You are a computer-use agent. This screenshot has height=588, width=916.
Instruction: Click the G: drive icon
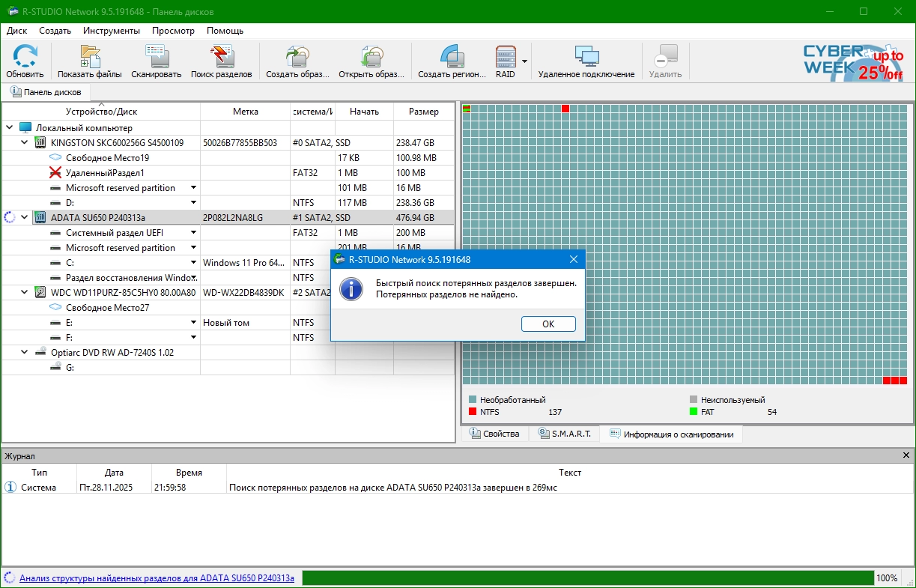tap(55, 367)
